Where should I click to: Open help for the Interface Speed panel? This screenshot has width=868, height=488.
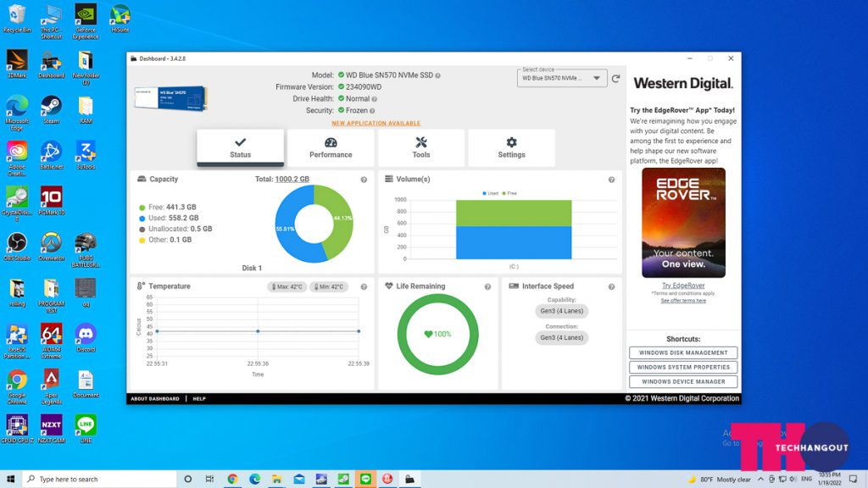click(612, 286)
